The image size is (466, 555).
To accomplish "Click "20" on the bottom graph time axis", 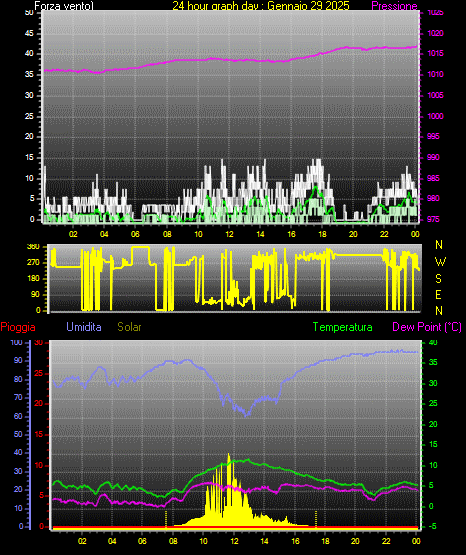I will (355, 541).
